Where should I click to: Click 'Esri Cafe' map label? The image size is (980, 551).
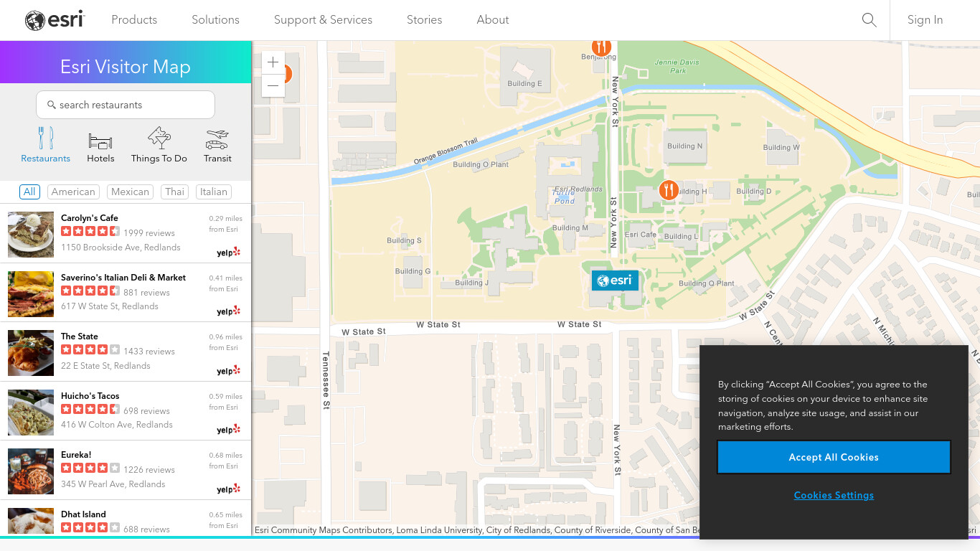click(641, 235)
